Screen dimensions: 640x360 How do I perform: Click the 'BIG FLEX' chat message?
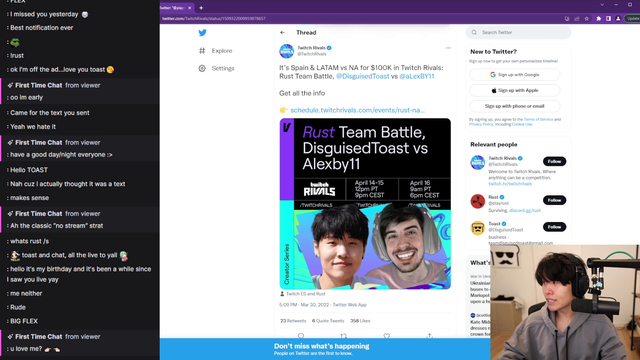tap(24, 321)
